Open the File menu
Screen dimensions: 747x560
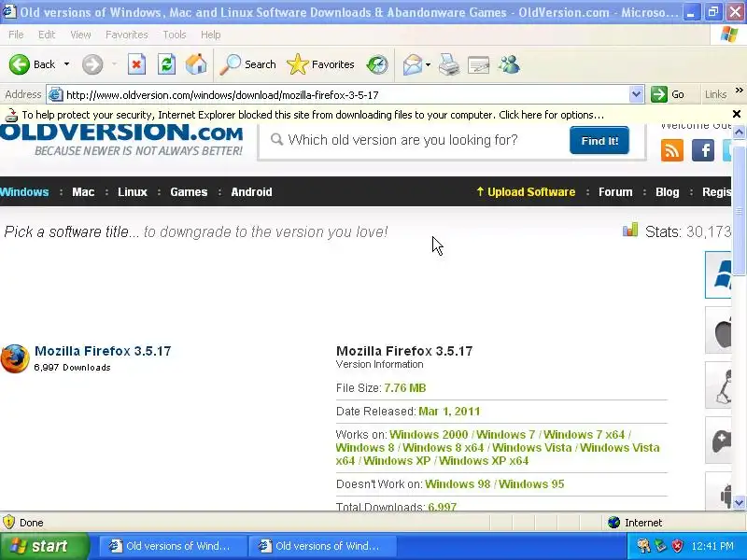(16, 35)
